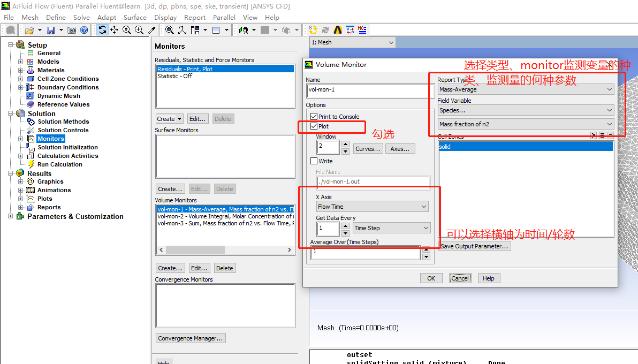Click the Run Calculation lightning icon
This screenshot has width=638, height=364.
[x=31, y=164]
